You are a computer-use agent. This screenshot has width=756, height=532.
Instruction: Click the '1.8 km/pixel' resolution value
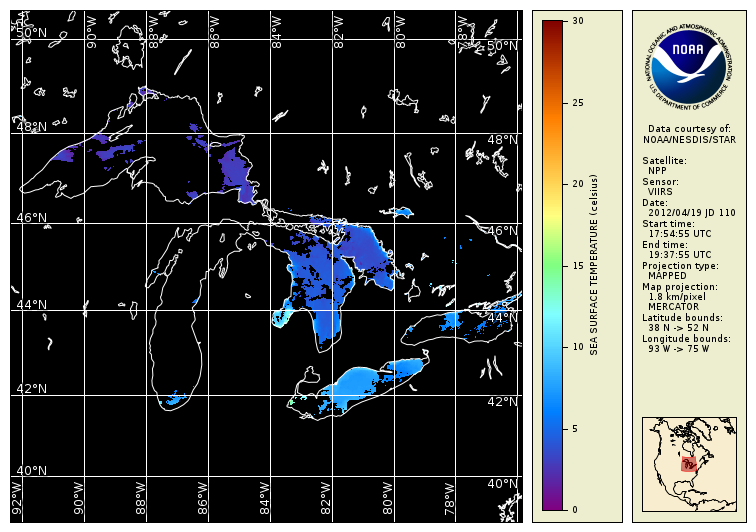coord(677,297)
